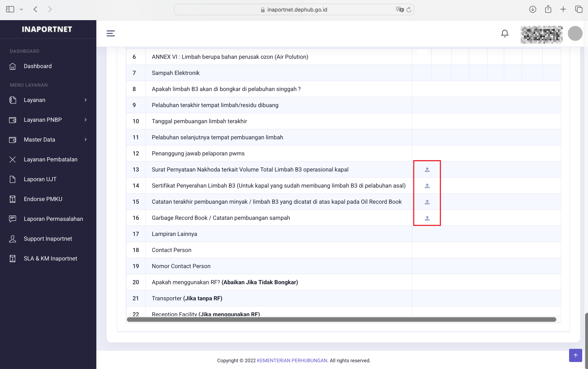Click KEMENTERIAN PERHUBUNGAN footer link
Screen dimensions: 588x369
tap(292, 361)
